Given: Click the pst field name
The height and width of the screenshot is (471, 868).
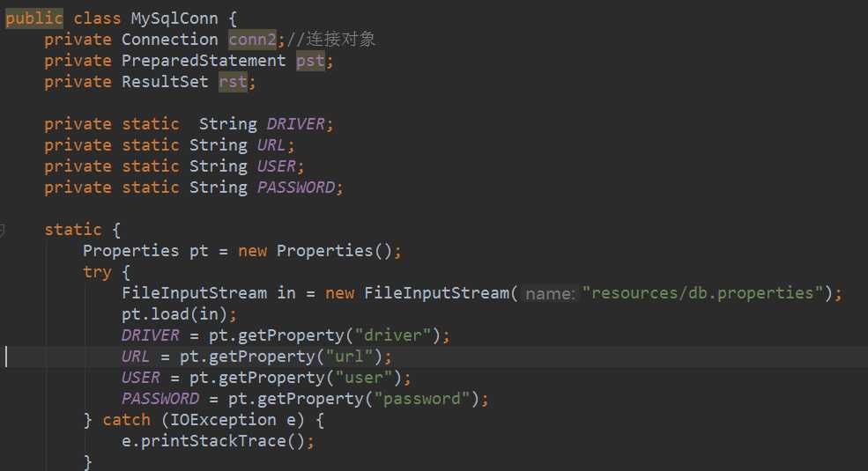Looking at the screenshot, I should click(310, 60).
